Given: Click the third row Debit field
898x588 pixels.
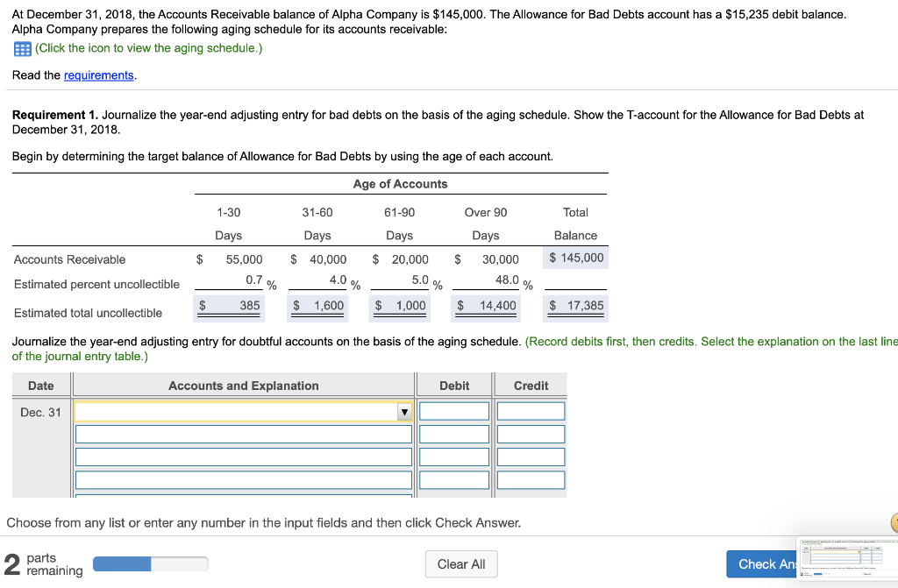Looking at the screenshot, I should pyautogui.click(x=454, y=457).
